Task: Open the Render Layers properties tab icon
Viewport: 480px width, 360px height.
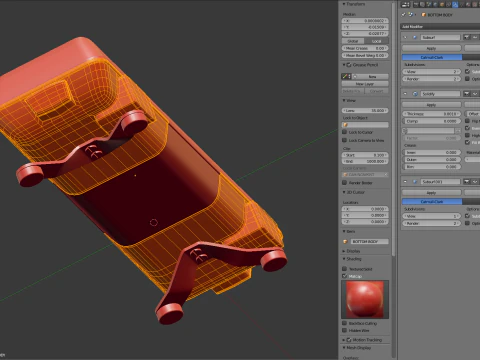Action: pyautogui.click(x=422, y=5)
